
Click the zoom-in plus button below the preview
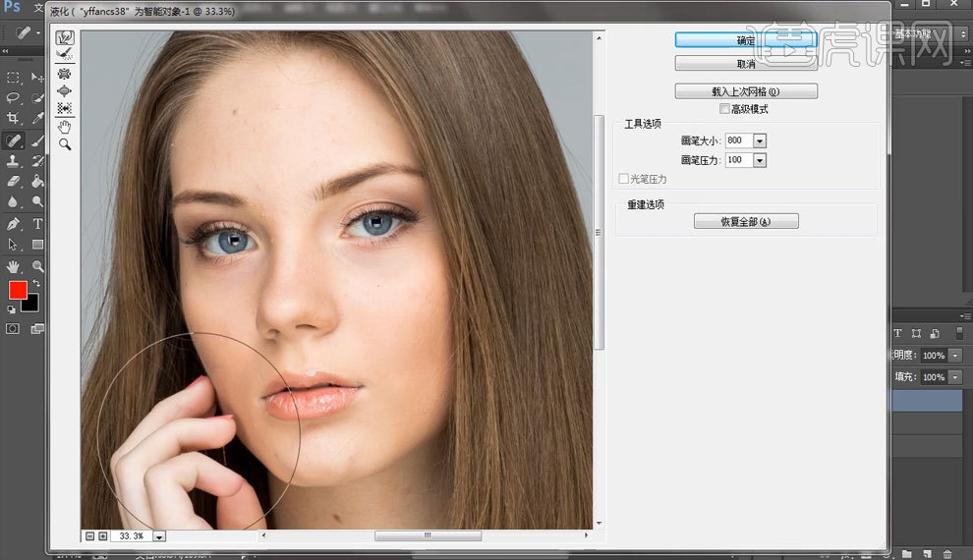[103, 535]
